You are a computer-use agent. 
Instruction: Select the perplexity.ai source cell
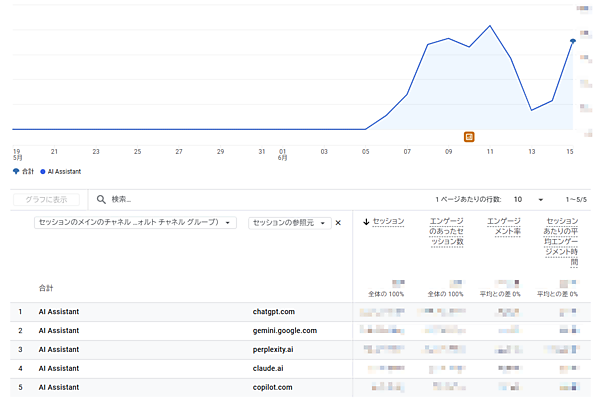click(x=273, y=349)
